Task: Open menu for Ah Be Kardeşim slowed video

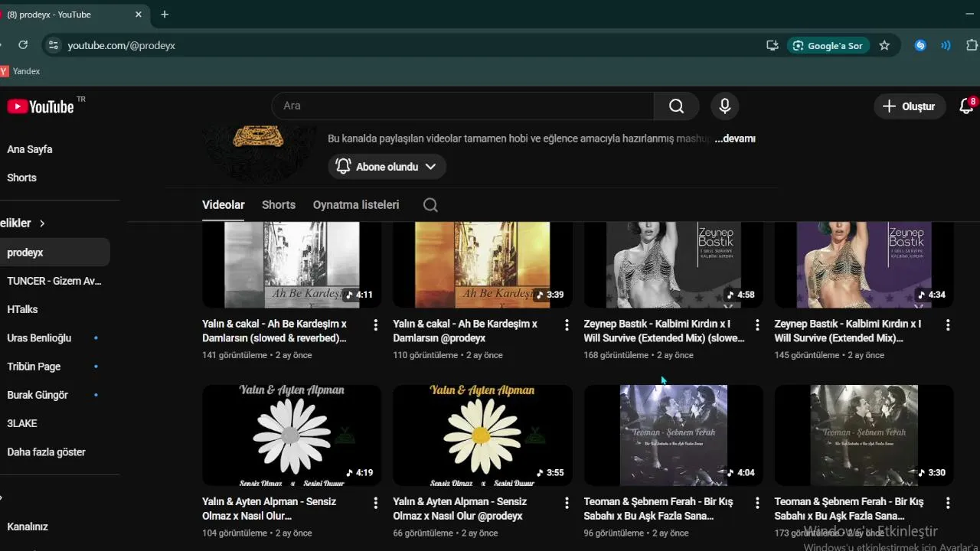Action: point(375,325)
